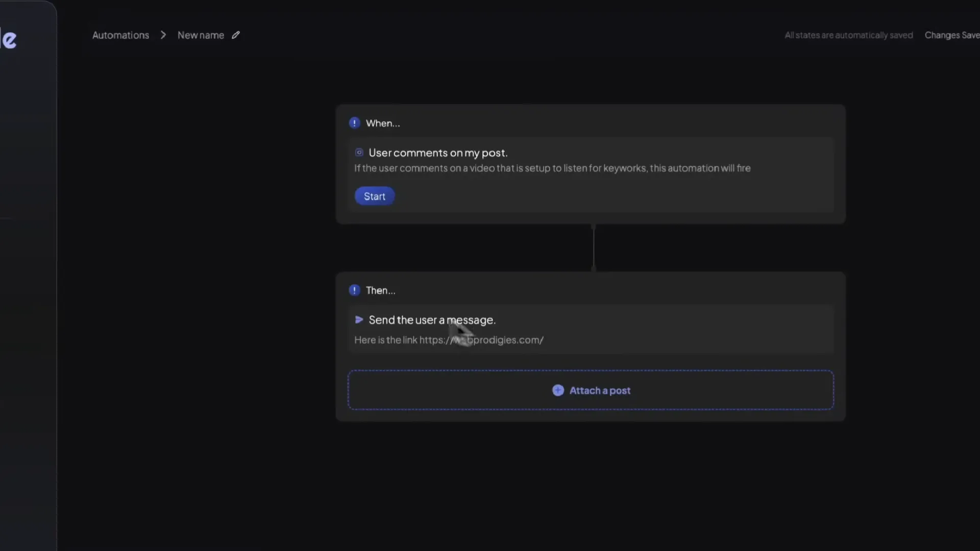The width and height of the screenshot is (980, 551).
Task: Click the 'Here is the link' message text
Action: pyautogui.click(x=449, y=340)
